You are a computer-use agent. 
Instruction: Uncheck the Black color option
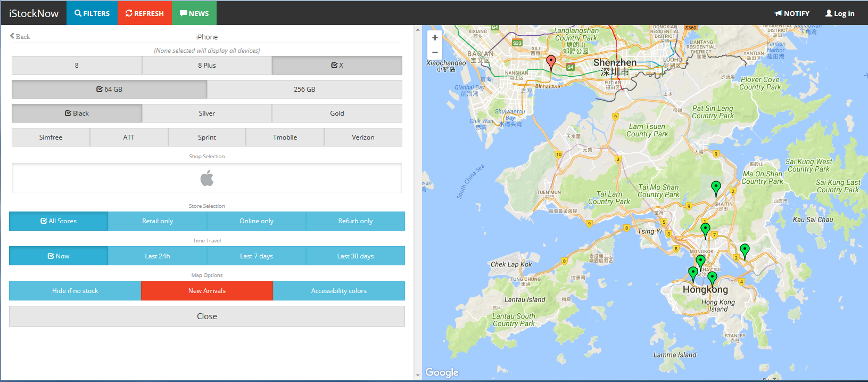(77, 113)
